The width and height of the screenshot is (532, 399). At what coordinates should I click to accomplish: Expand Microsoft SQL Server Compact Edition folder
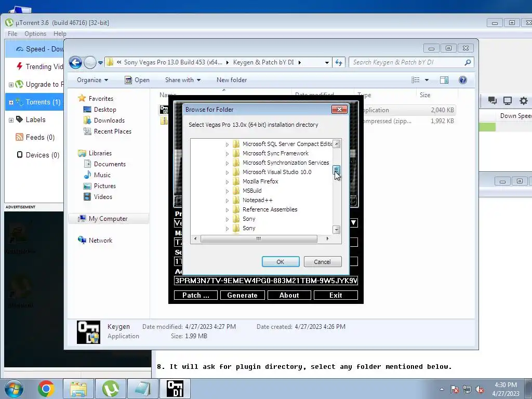(227, 144)
